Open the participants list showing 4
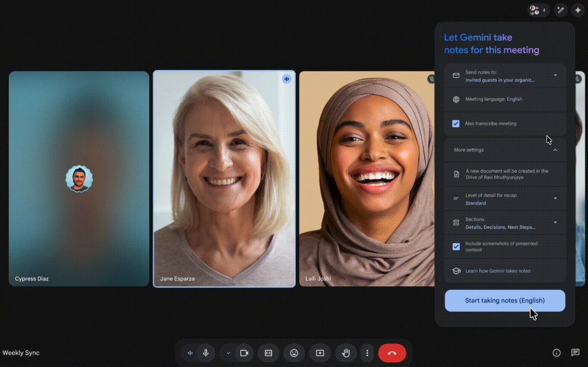Image resolution: width=588 pixels, height=367 pixels. (x=539, y=10)
